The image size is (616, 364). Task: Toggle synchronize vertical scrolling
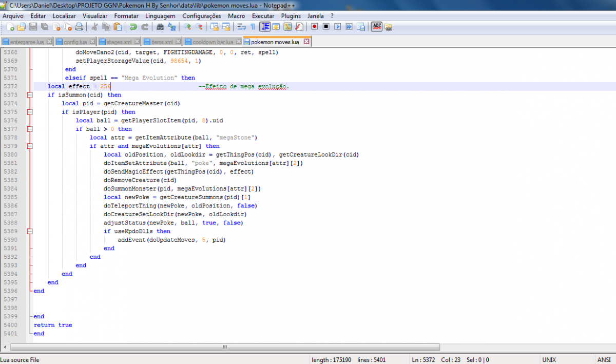pyautogui.click(x=214, y=26)
